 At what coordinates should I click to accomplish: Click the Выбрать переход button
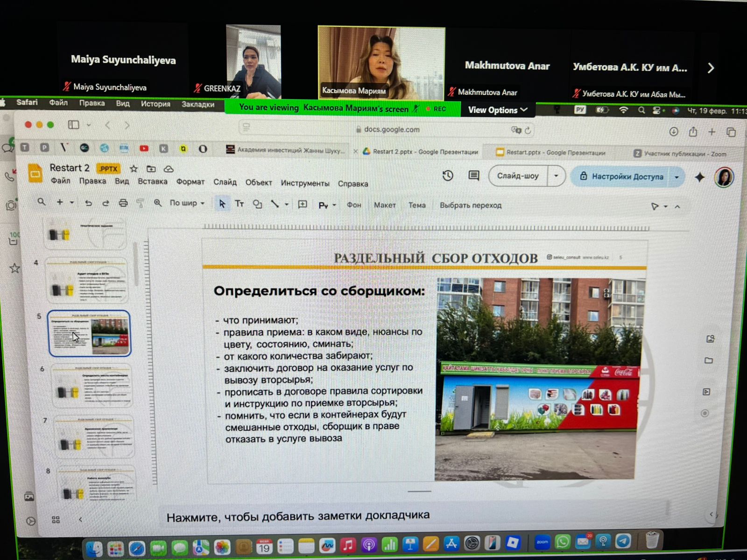coord(470,205)
